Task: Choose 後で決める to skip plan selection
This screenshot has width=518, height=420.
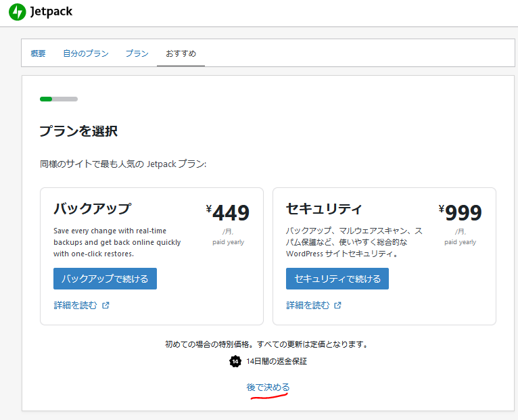Action: [x=268, y=387]
